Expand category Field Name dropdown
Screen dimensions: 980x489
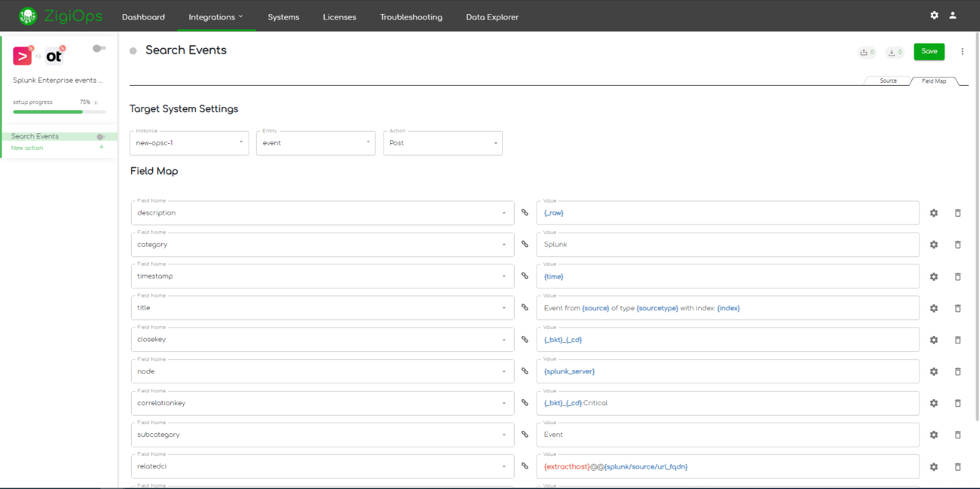(323, 245)
